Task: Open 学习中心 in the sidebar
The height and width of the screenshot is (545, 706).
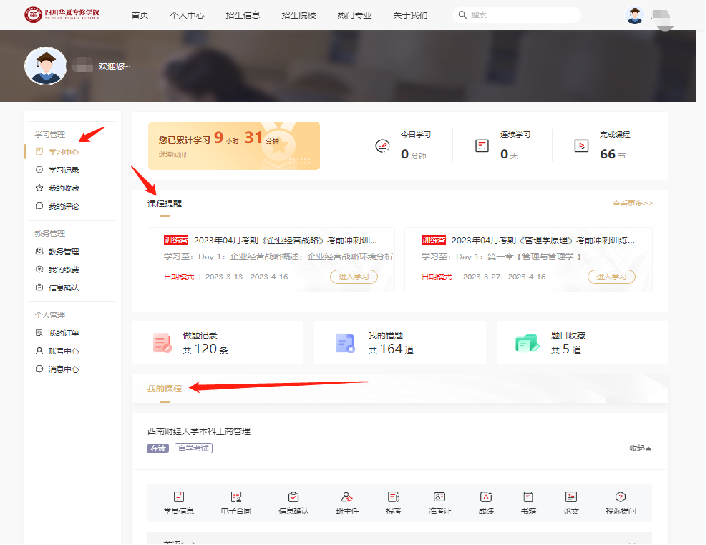Action: [x=63, y=152]
